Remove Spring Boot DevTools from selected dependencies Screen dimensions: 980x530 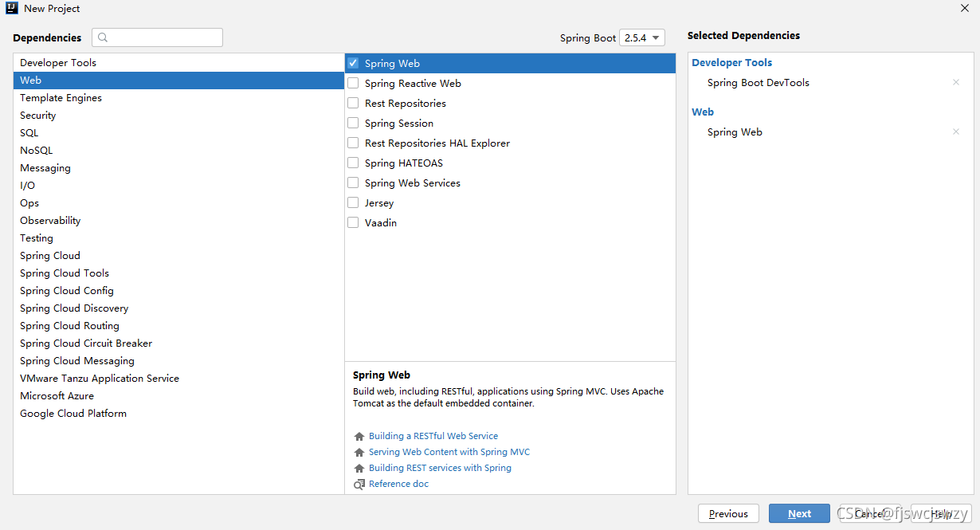[956, 82]
